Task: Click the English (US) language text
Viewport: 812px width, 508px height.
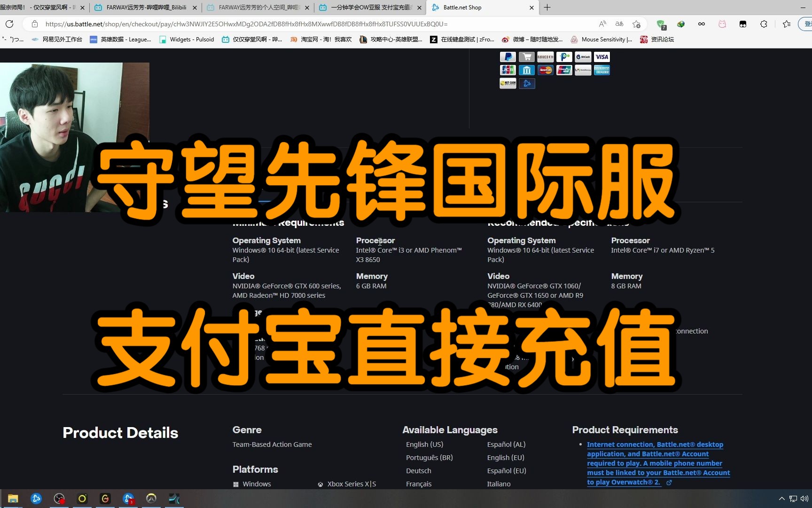Action: coord(424,444)
